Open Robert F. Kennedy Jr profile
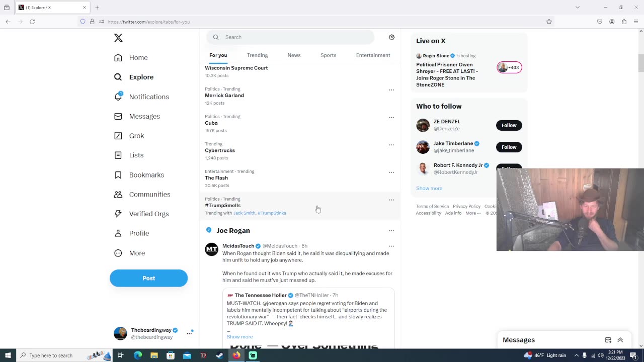The width and height of the screenshot is (644, 362). pos(458,165)
